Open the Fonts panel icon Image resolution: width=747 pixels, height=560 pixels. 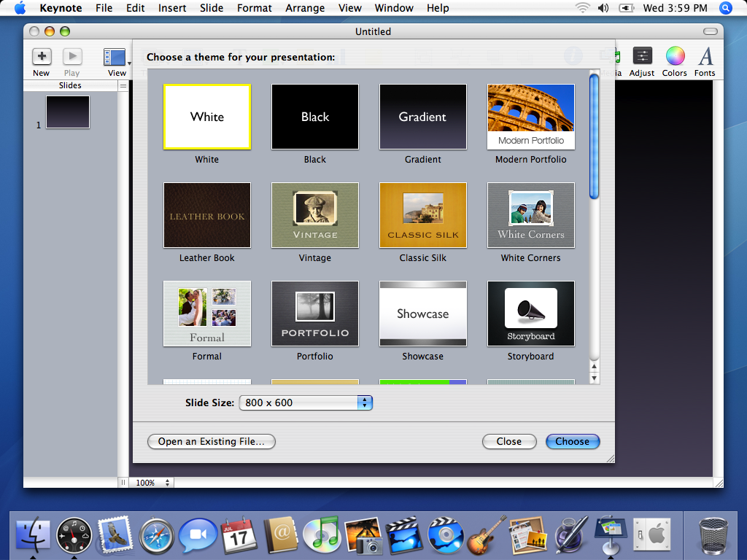(x=705, y=56)
